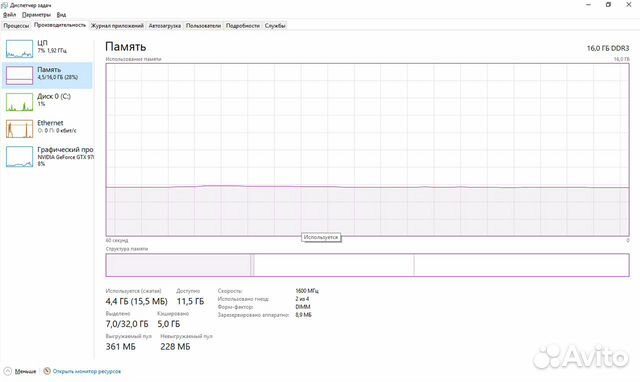Minimize the Task Manager window
The height and width of the screenshot is (382, 640).
[589, 5]
